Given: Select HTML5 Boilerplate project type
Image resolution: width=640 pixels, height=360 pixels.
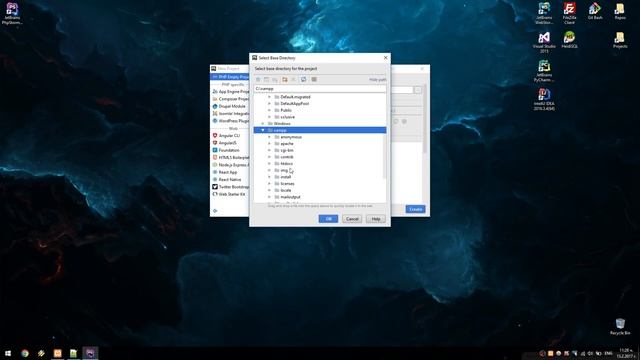Looking at the screenshot, I should point(231,158).
